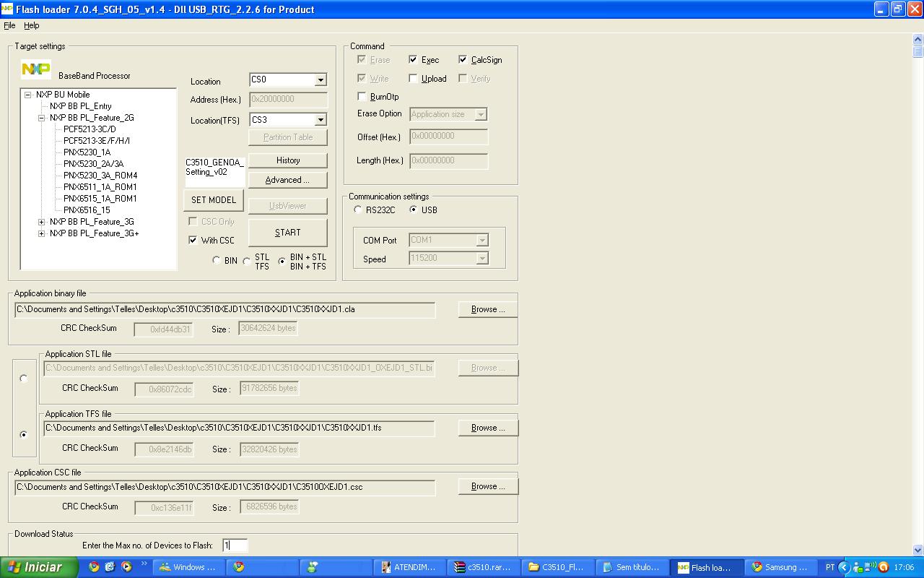This screenshot has height=578, width=924.
Task: Enable the Upload checkbox
Action: (x=412, y=78)
